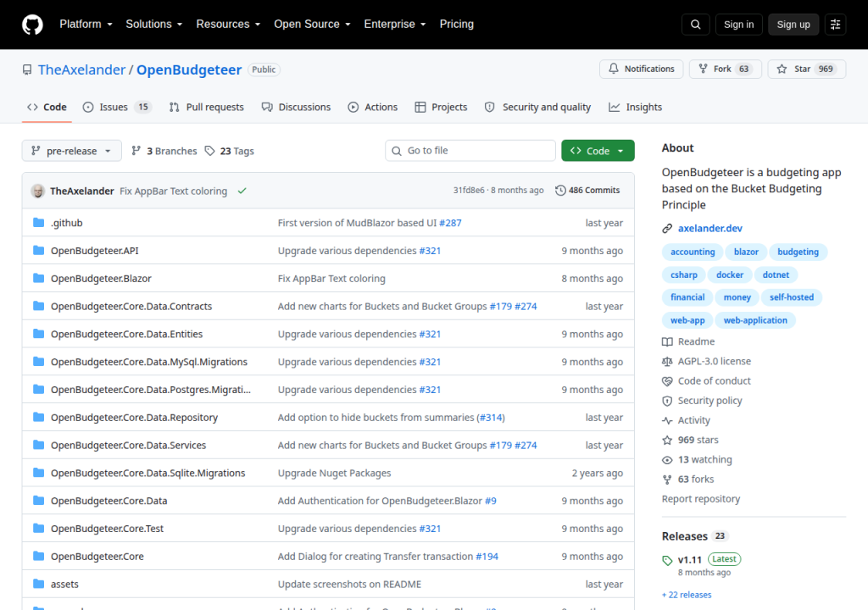Switch to the Actions tab

pos(373,107)
